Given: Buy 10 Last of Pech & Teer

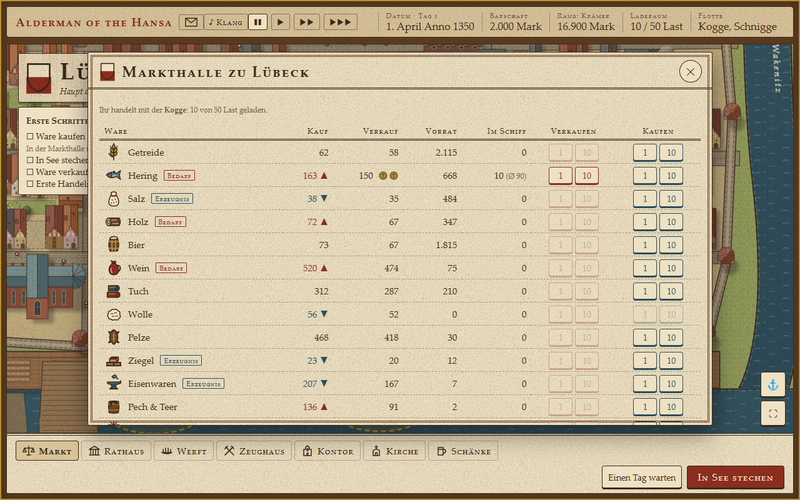Looking at the screenshot, I should pyautogui.click(x=671, y=407).
